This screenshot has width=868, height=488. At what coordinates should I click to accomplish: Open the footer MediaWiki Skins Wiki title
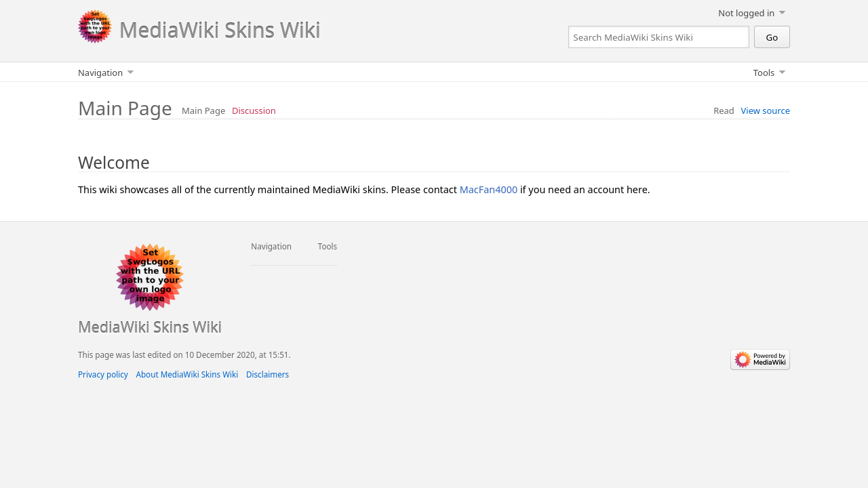click(150, 327)
